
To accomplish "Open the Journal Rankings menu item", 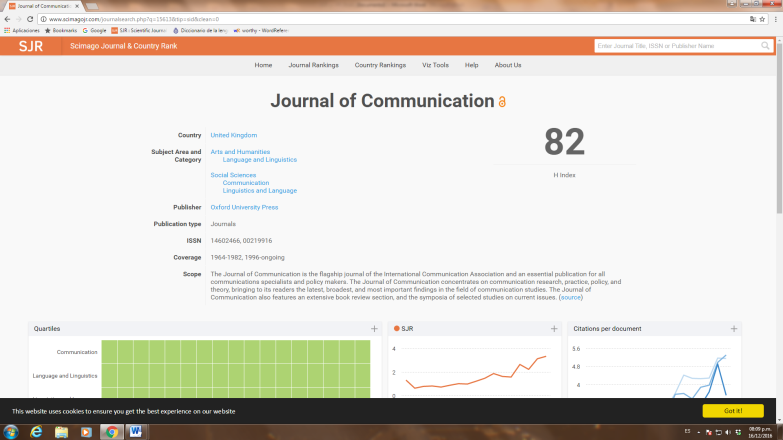I will pyautogui.click(x=313, y=65).
